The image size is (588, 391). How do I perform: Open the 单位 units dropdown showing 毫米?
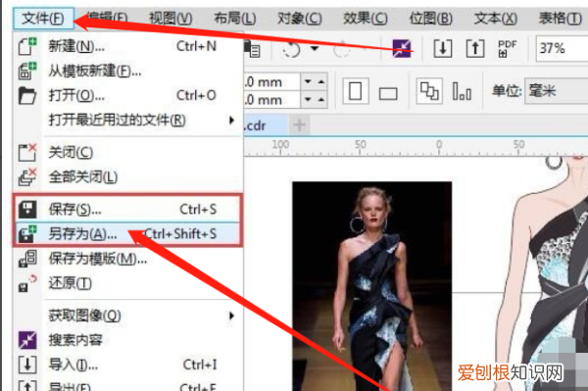point(557,91)
